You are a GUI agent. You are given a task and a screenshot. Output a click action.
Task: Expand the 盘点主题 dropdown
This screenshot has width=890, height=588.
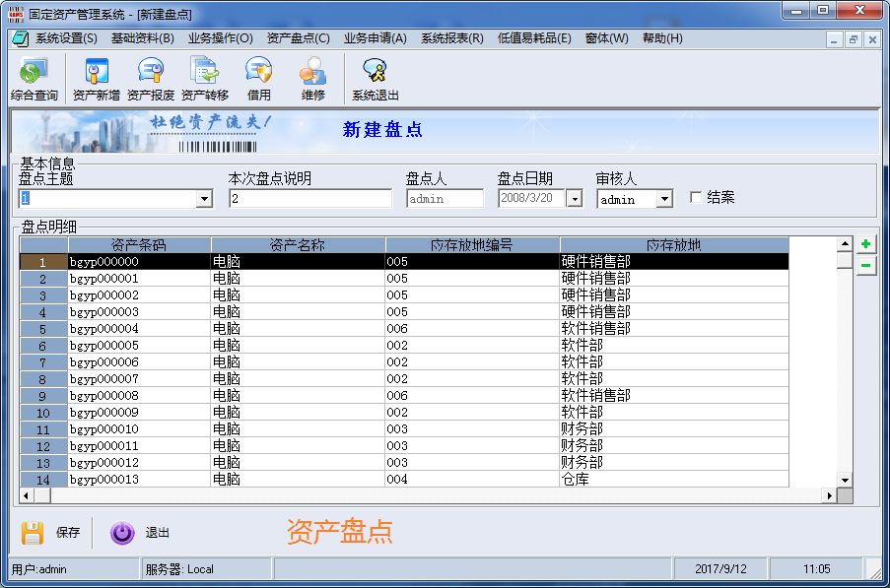(204, 199)
